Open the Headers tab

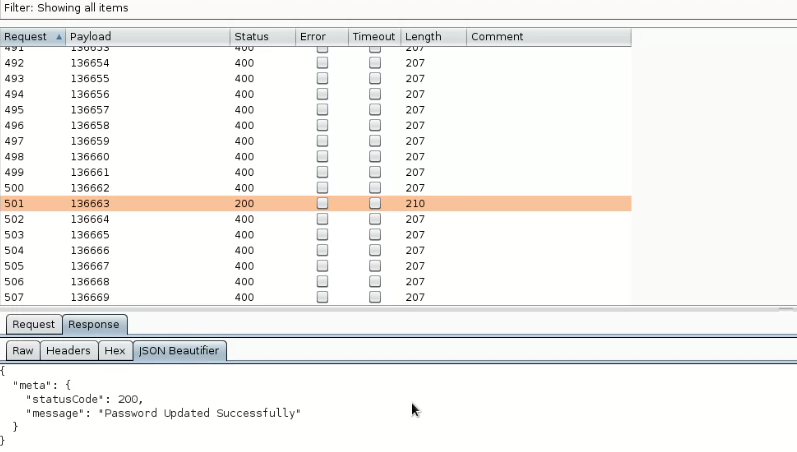pyautogui.click(x=68, y=351)
